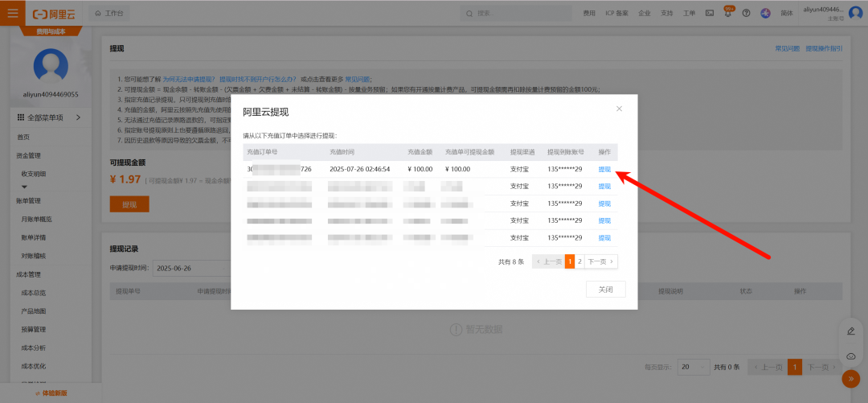The height and width of the screenshot is (403, 868).
Task: Open 账单详情 in the sidebar
Action: point(34,238)
